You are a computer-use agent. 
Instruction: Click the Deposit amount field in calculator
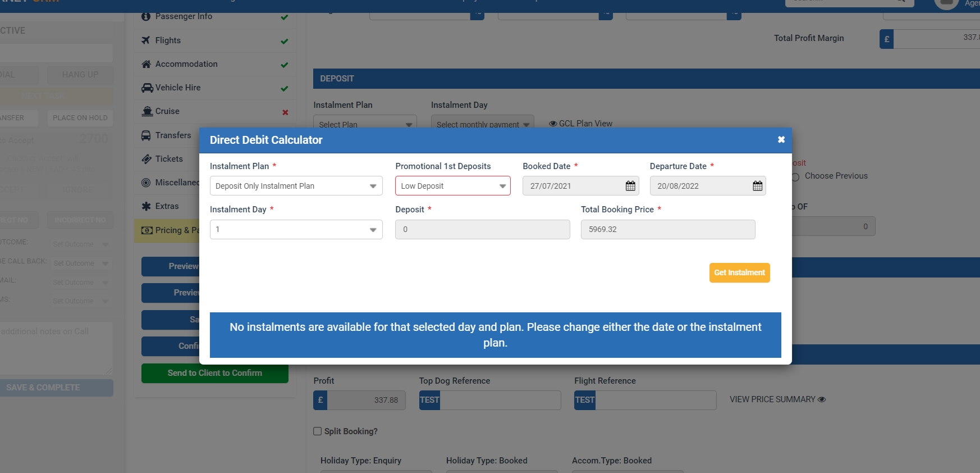483,229
